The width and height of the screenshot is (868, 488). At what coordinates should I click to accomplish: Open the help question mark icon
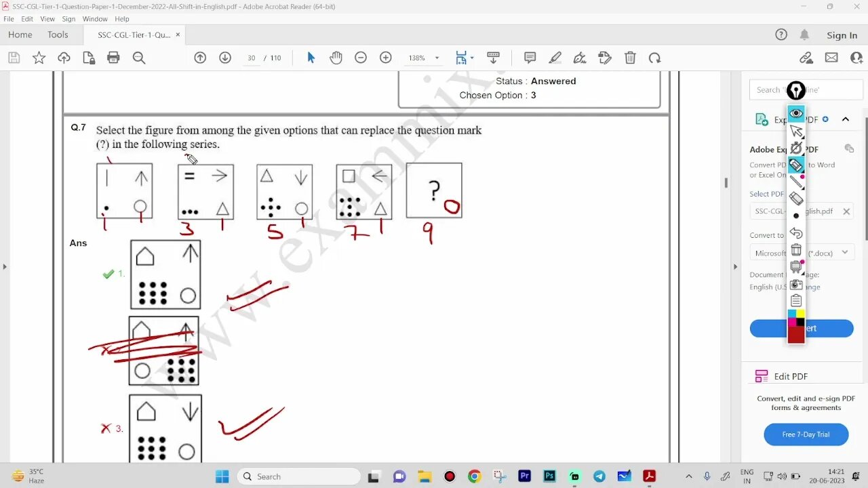tap(781, 35)
